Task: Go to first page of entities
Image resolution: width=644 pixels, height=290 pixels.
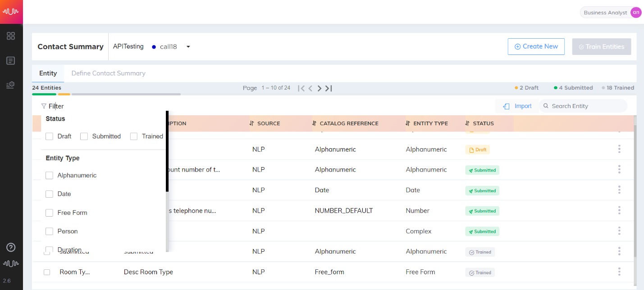Action: pos(301,88)
